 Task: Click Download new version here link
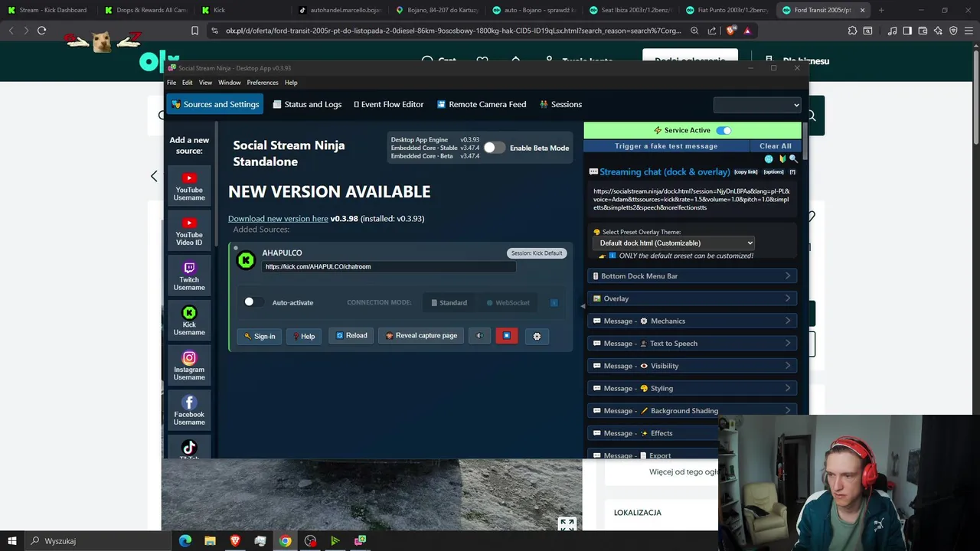278,219
